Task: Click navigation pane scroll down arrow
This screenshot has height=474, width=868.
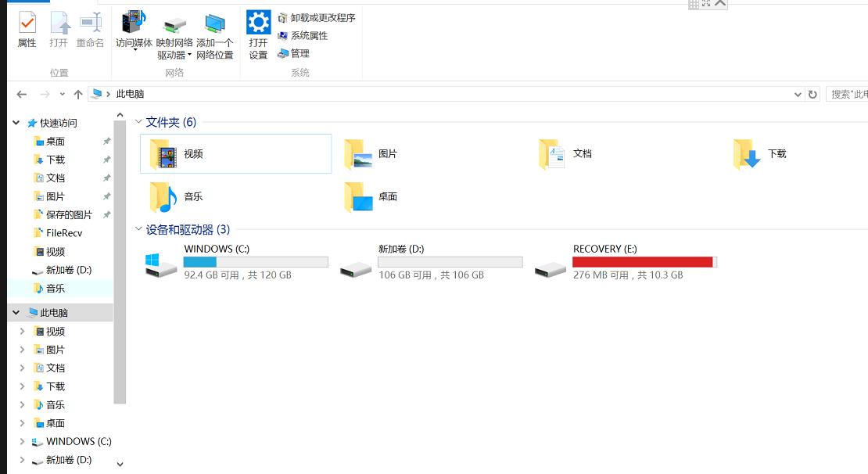Action: pyautogui.click(x=120, y=464)
